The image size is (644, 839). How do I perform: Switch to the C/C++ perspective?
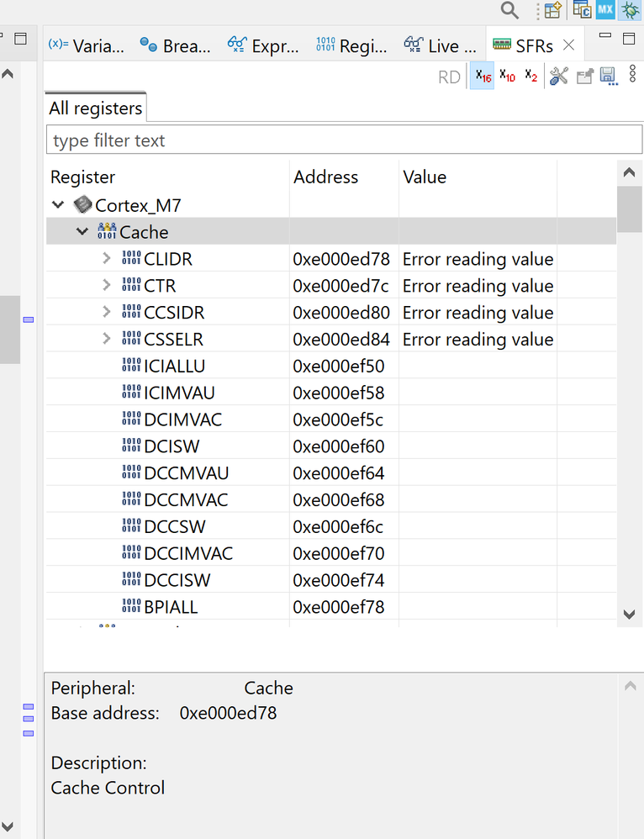pos(582,10)
